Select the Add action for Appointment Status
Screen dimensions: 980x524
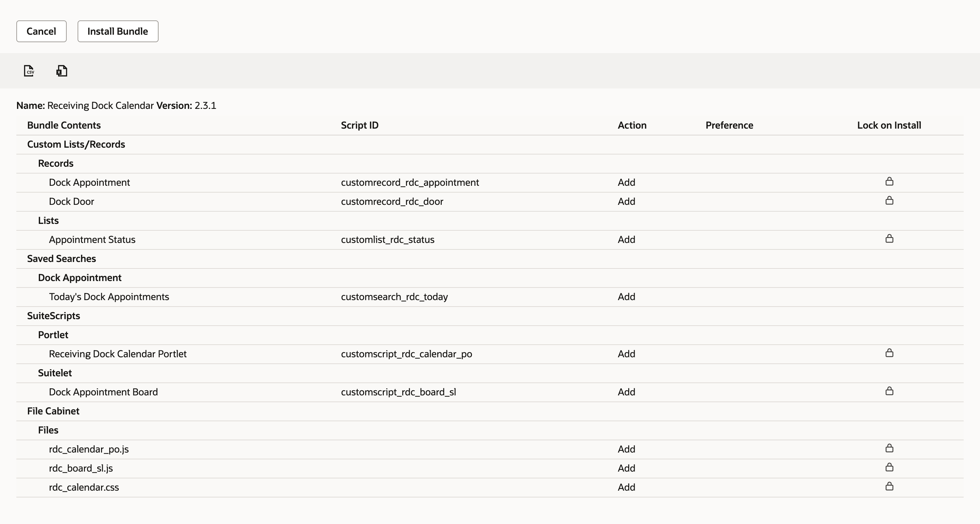(x=626, y=239)
